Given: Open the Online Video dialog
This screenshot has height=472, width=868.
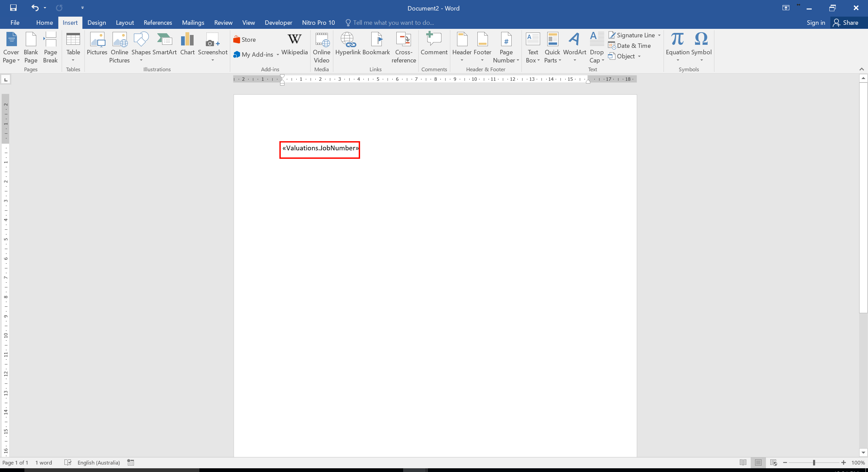Looking at the screenshot, I should tap(321, 48).
